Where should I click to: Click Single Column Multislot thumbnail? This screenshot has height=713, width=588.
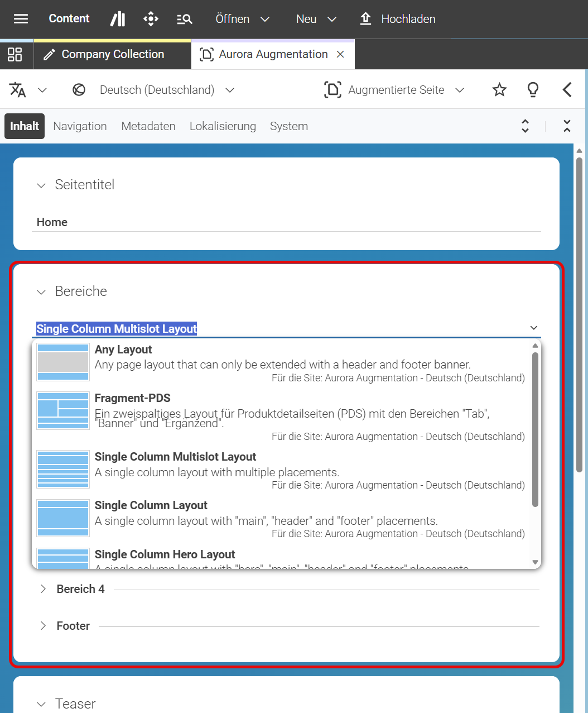(x=63, y=469)
